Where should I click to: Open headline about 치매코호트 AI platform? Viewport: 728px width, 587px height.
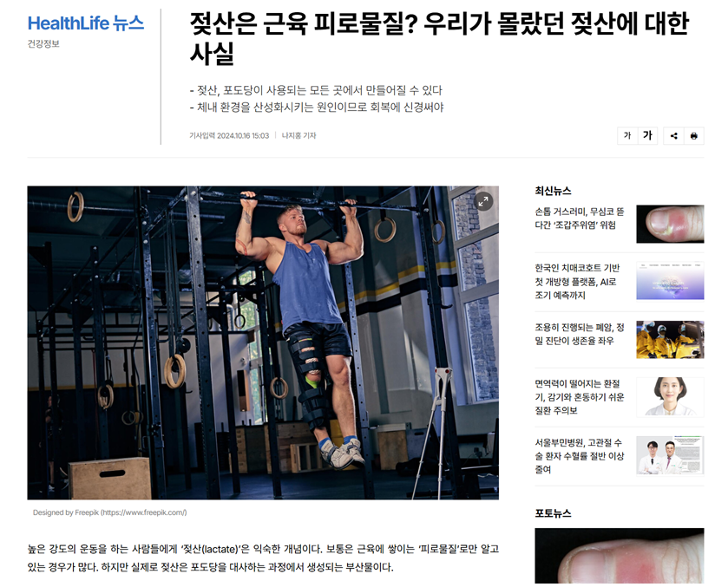coord(577,281)
